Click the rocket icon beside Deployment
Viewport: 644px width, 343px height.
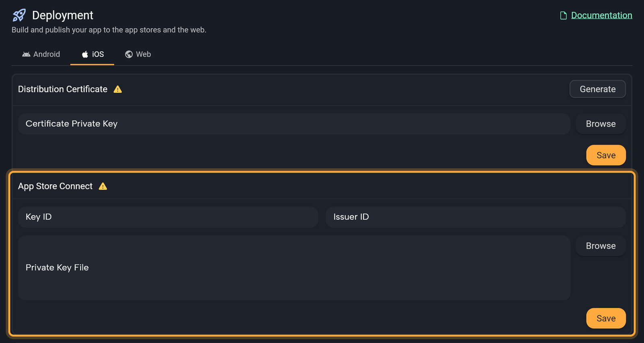coord(19,15)
